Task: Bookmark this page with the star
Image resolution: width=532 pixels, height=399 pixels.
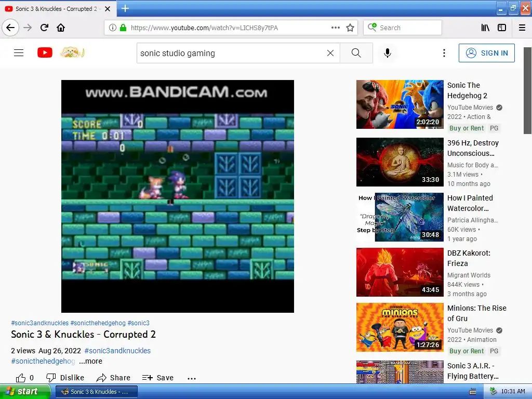Action: [350, 28]
